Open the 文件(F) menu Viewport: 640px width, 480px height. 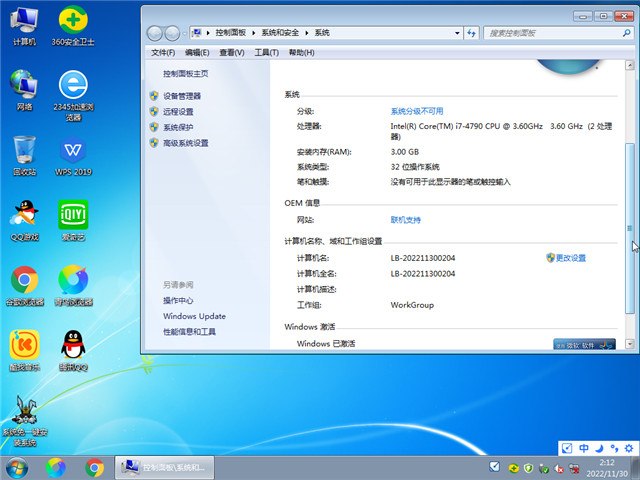(162, 52)
